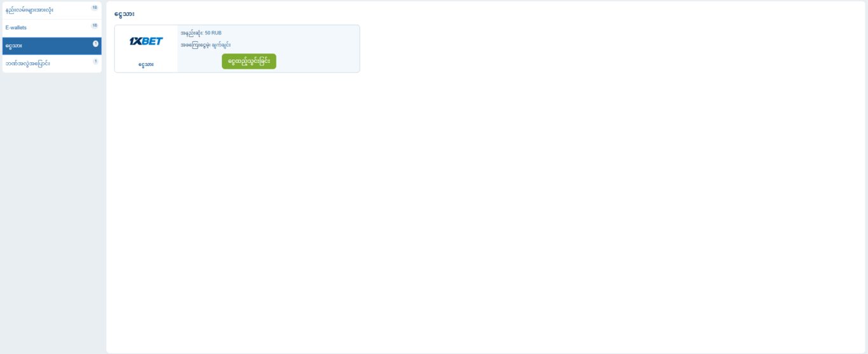Click the count badge on the highlighted ငွေသား item
The height and width of the screenshot is (354, 868).
tap(95, 44)
